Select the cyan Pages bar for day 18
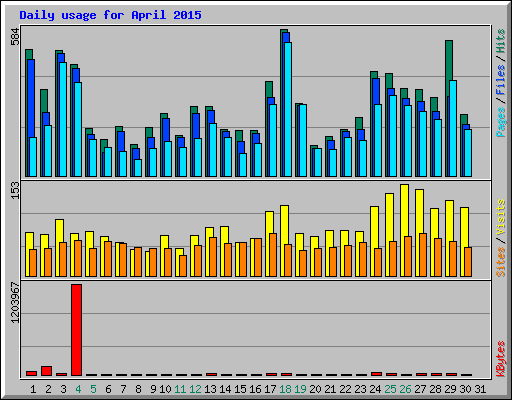512x400 pixels. [x=288, y=109]
